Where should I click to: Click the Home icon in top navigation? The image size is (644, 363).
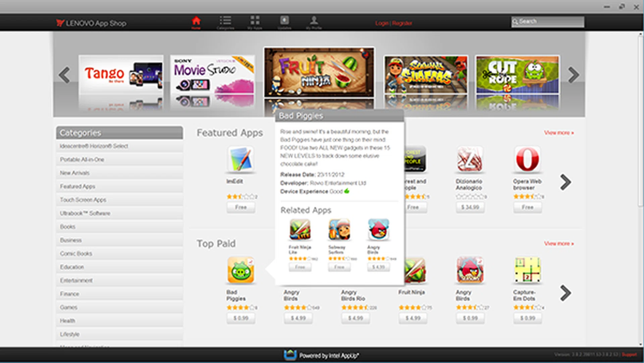point(196,21)
